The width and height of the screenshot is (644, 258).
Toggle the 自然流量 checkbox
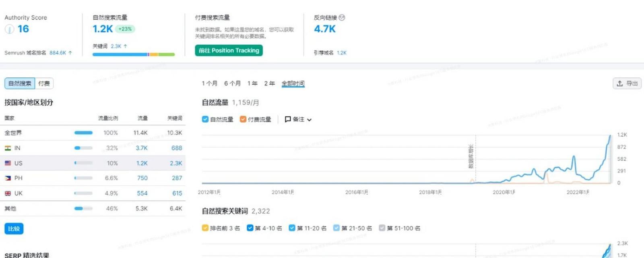click(x=205, y=119)
